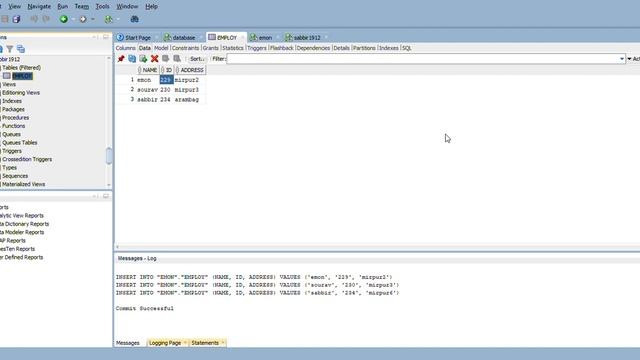
Task: Click the Find Database Object binoculars icon
Action: click(x=134, y=19)
